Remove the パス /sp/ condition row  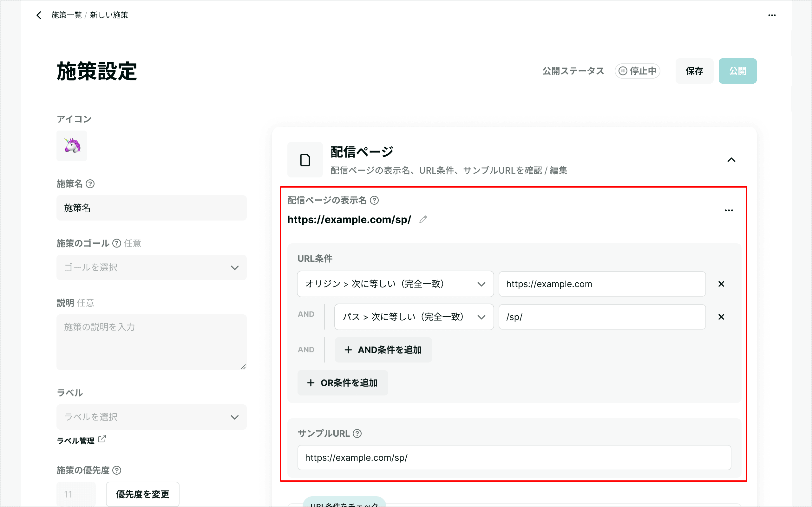click(721, 317)
